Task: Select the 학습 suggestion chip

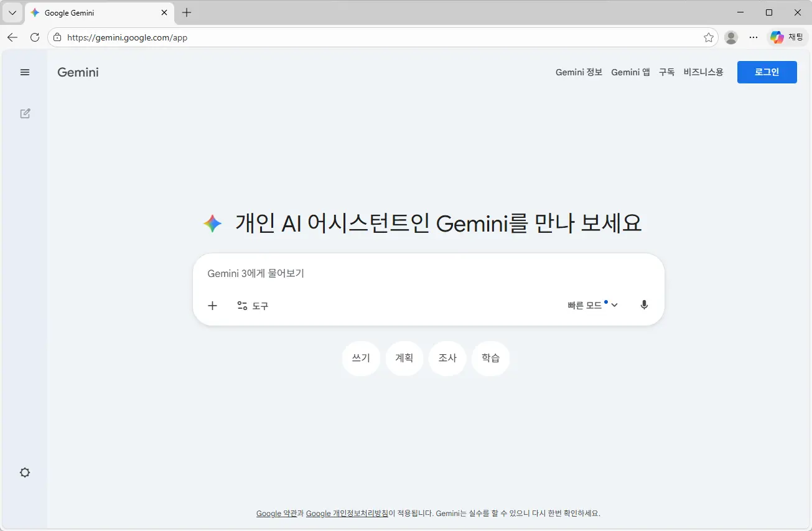Action: click(490, 358)
